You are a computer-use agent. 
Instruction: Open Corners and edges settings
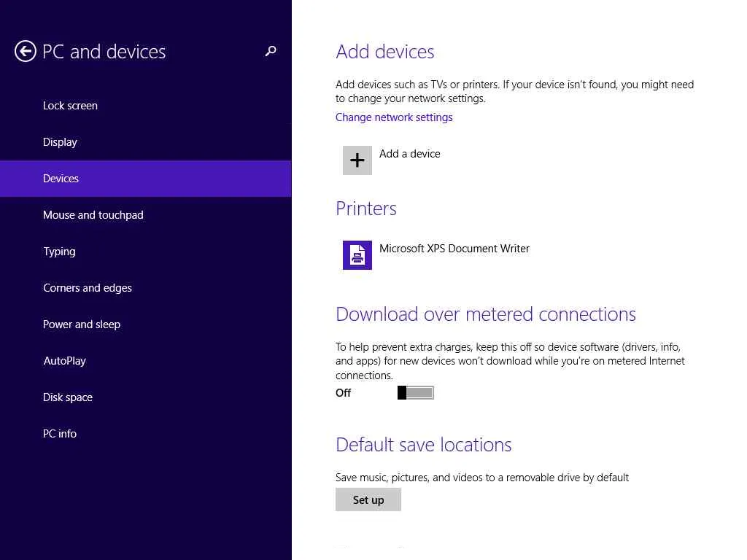(x=88, y=288)
